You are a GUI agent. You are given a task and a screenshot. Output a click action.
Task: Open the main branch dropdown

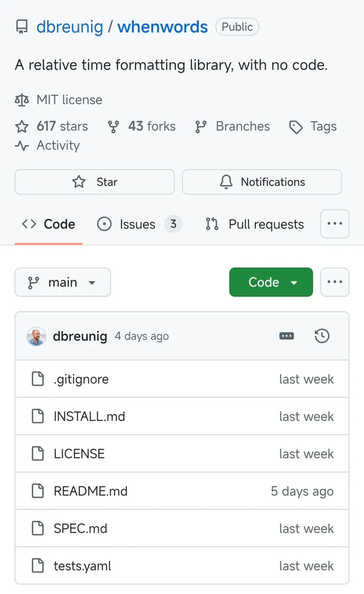[x=63, y=282]
